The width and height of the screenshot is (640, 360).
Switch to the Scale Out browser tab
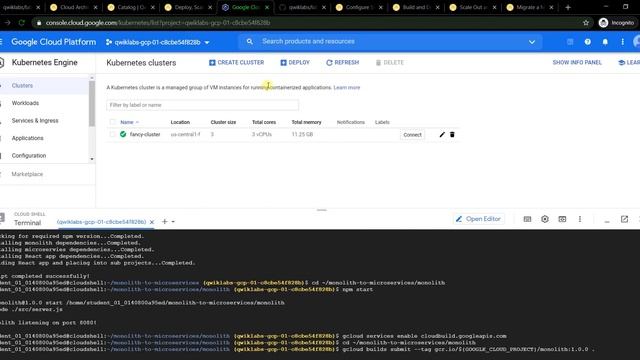[473, 7]
